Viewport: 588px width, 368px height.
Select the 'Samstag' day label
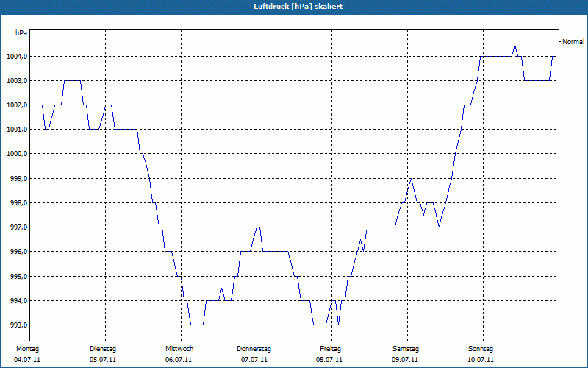(406, 349)
